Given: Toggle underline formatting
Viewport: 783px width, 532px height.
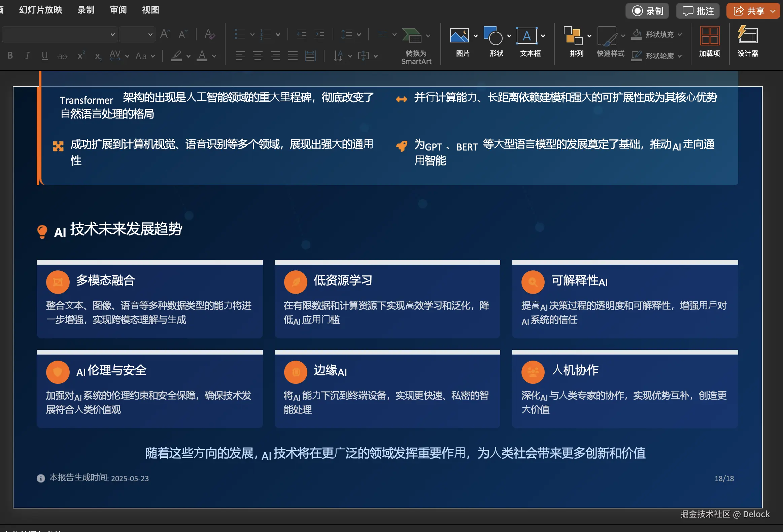Looking at the screenshot, I should [x=44, y=56].
